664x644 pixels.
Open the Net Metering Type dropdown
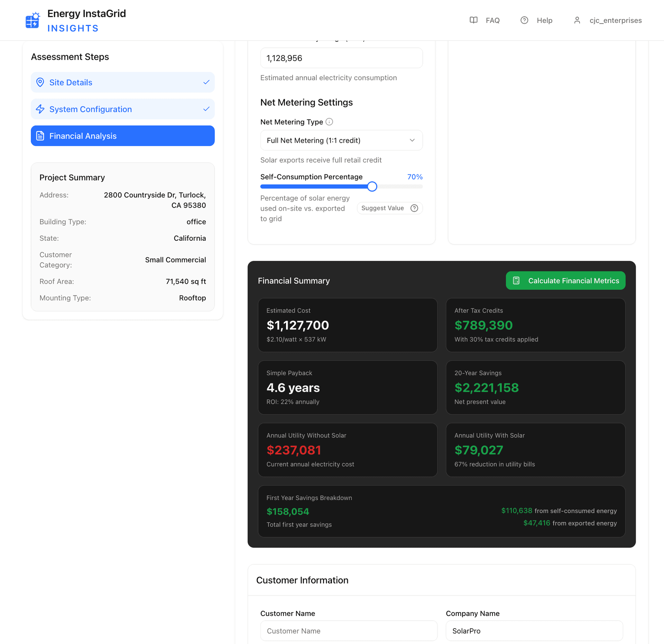[x=341, y=140]
